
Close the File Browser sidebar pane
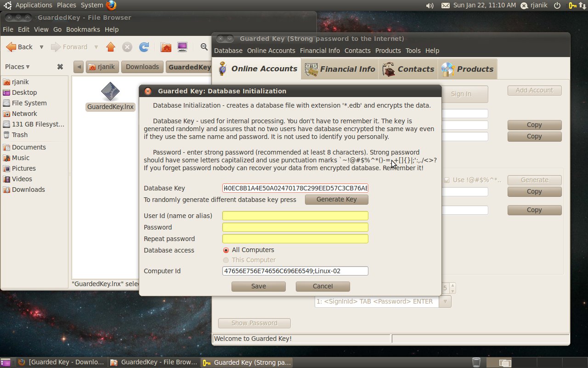tap(60, 67)
